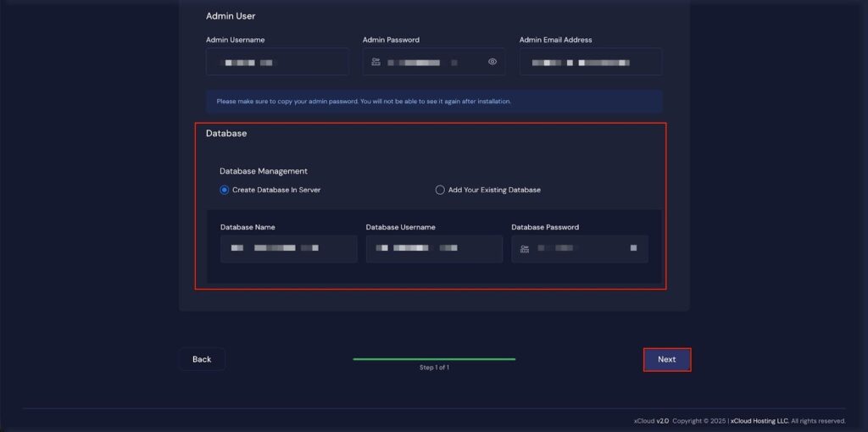
Task: Click the xCloud v2.0 version text
Action: (651, 420)
